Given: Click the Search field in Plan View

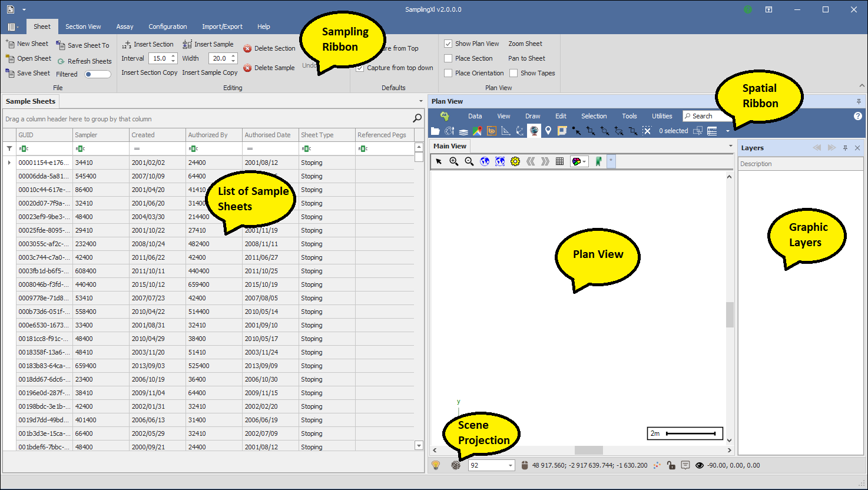Looking at the screenshot, I should tap(706, 116).
